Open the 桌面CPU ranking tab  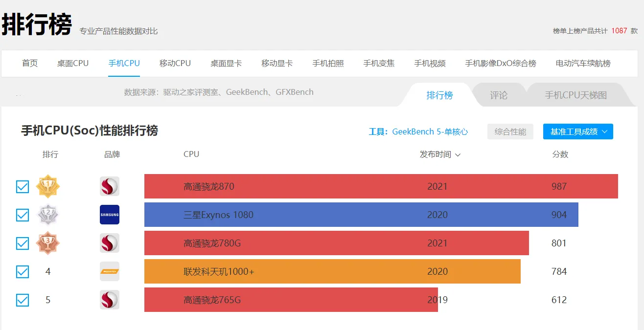[x=73, y=63]
